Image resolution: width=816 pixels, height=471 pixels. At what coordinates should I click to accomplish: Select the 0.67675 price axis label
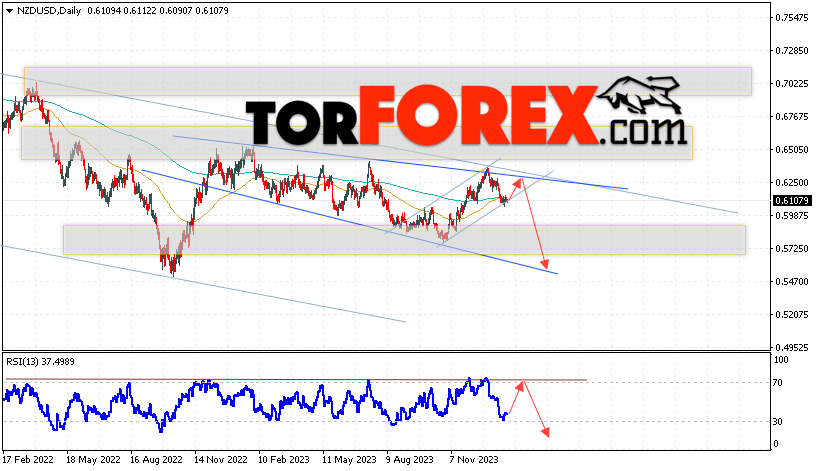[792, 117]
